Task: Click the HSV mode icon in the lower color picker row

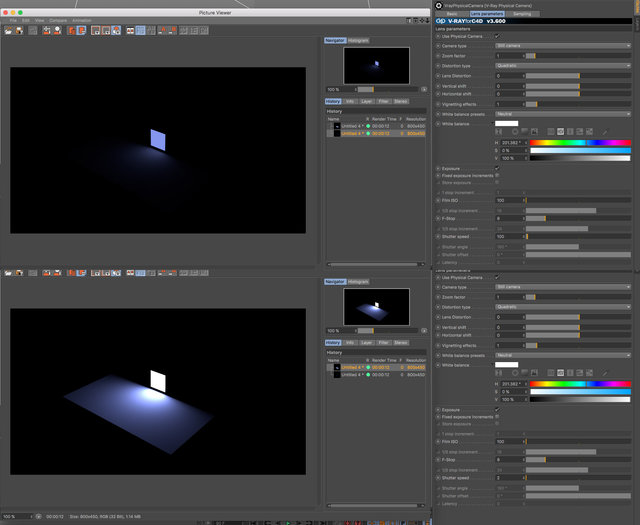Action: (561, 373)
